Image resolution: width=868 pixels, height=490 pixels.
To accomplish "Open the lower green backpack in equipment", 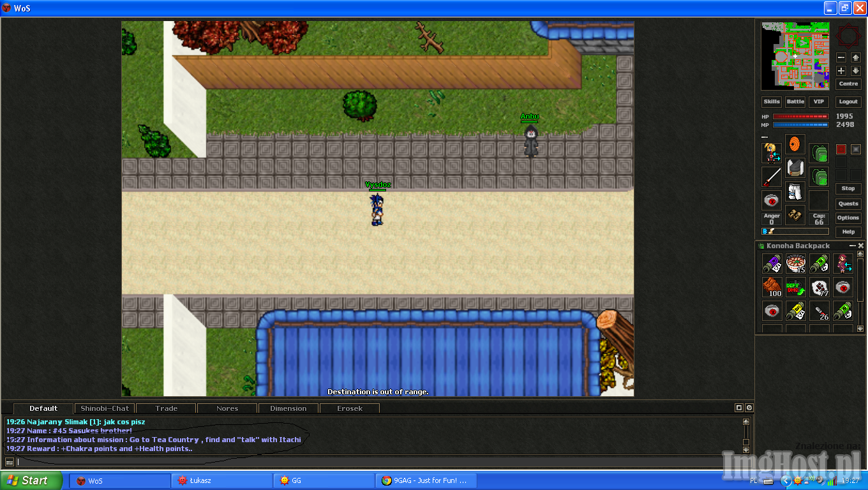I will click(x=819, y=177).
